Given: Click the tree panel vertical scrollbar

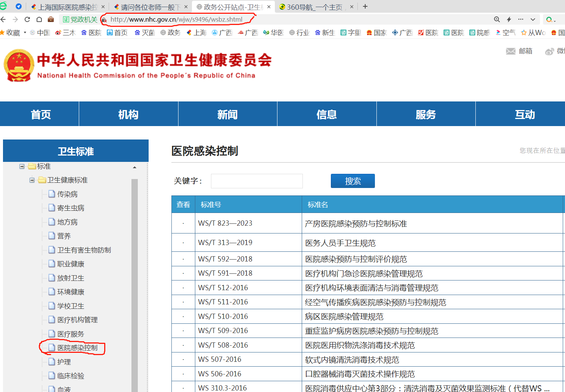Looking at the screenshot, I should 134,285.
